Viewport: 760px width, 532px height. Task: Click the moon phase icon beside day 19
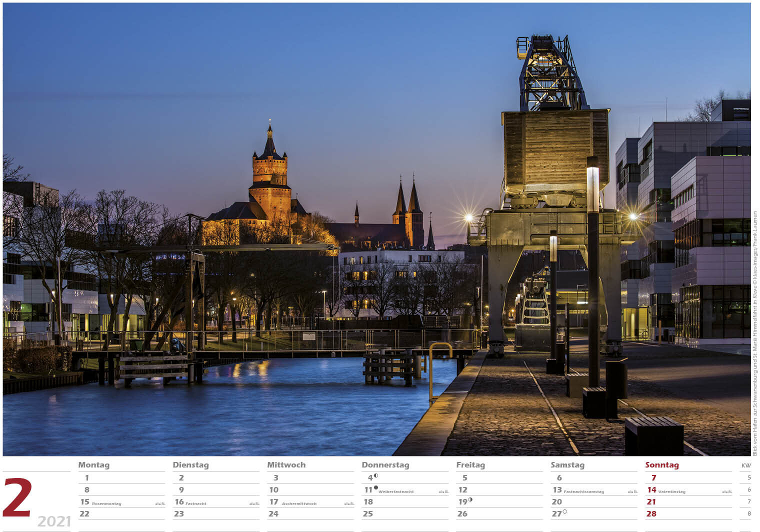(470, 499)
